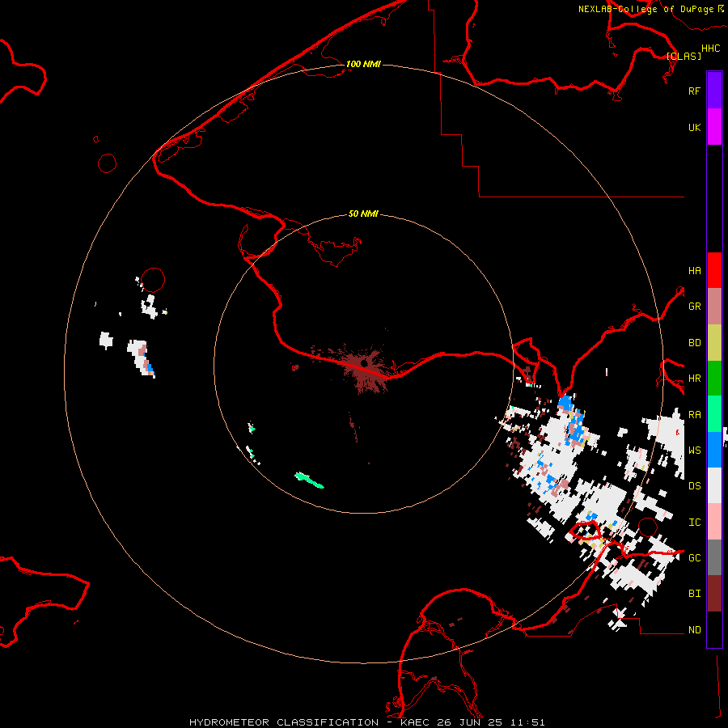Click the "HR" legend label
This screenshot has height=728, width=728.
(694, 379)
